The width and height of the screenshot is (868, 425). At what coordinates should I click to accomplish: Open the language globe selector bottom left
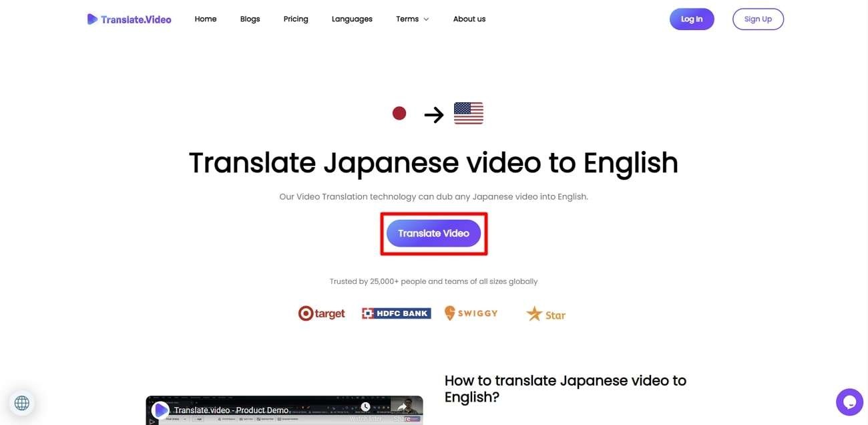tap(21, 402)
